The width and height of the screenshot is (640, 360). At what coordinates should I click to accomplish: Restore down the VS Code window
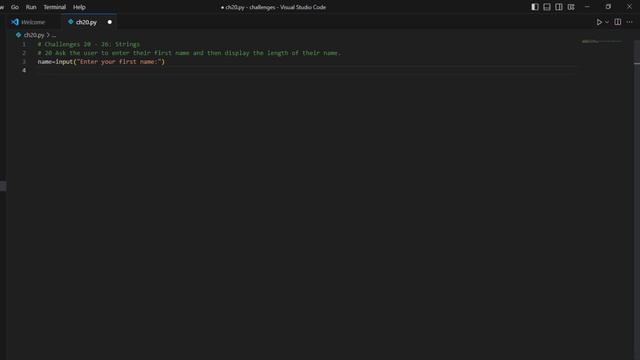pyautogui.click(x=608, y=7)
